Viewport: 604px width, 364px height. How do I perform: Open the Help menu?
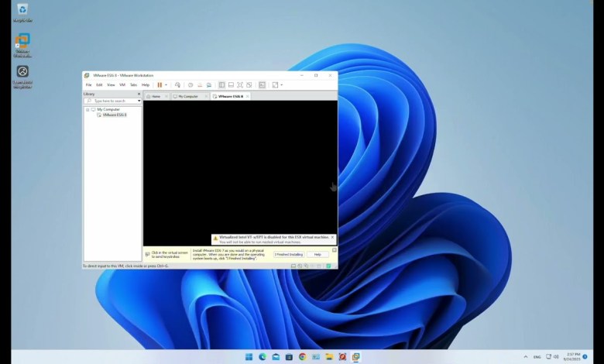pyautogui.click(x=146, y=84)
